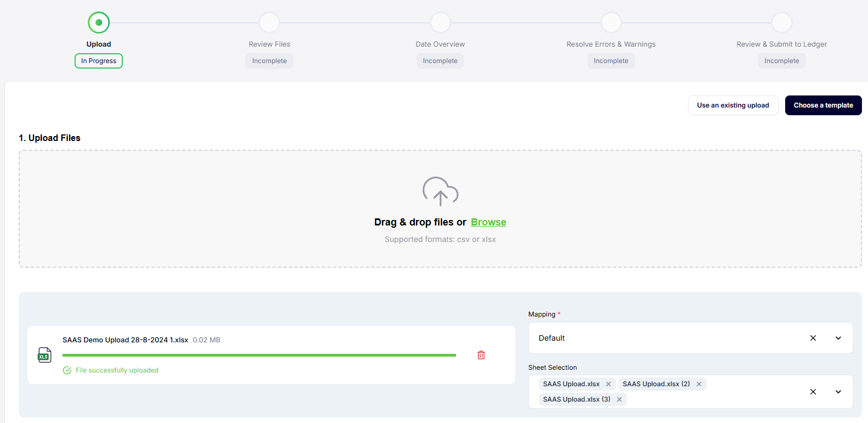Click the Incomplete badge under Date Overview
This screenshot has height=423, width=868.
pyautogui.click(x=440, y=61)
